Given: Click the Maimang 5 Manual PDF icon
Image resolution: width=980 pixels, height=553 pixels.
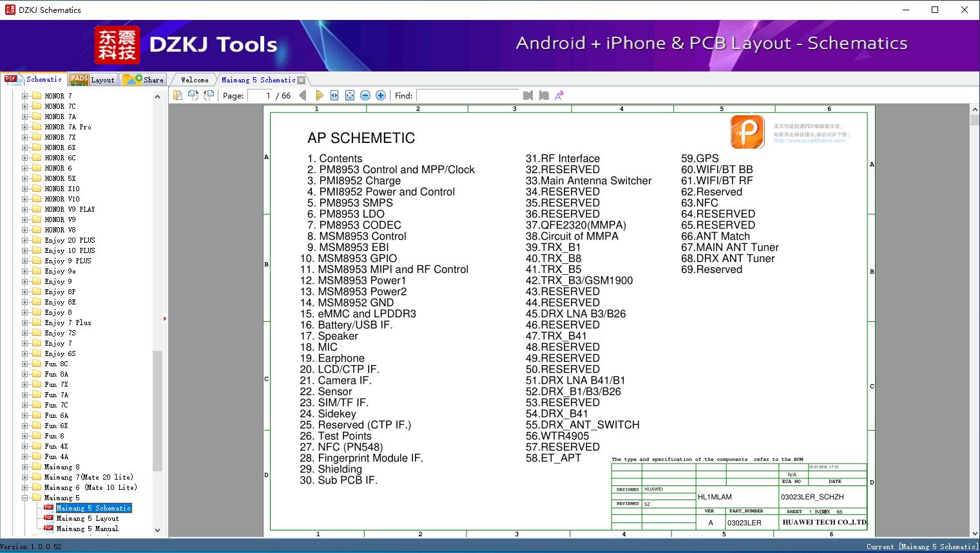Looking at the screenshot, I should pos(48,529).
